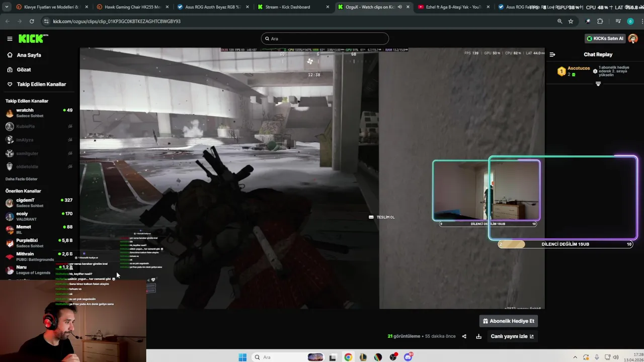Screen dimensions: 644x362
Task: Switch to Ezhel ft Aga B YouTube tab
Action: click(x=454, y=7)
